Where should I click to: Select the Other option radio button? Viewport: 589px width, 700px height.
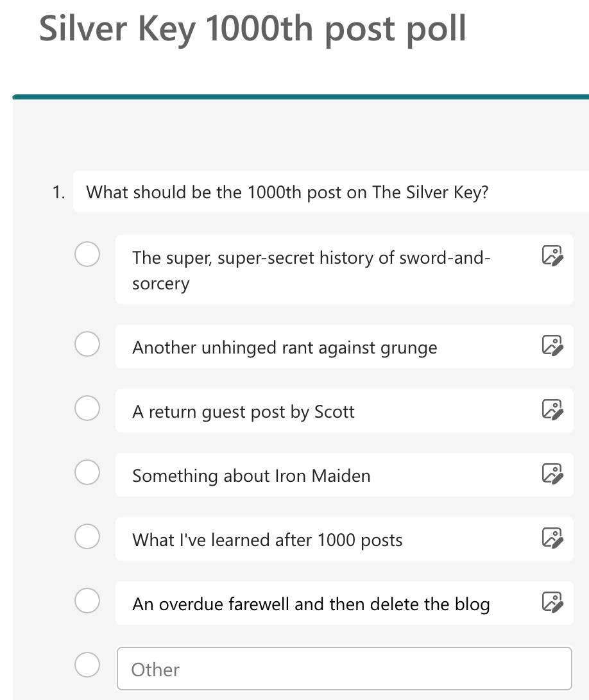coord(87,665)
